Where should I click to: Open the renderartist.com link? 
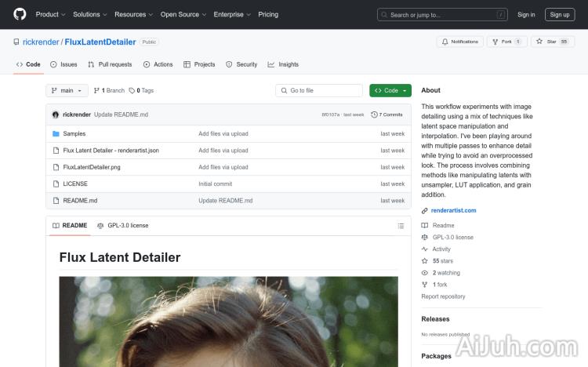click(453, 210)
